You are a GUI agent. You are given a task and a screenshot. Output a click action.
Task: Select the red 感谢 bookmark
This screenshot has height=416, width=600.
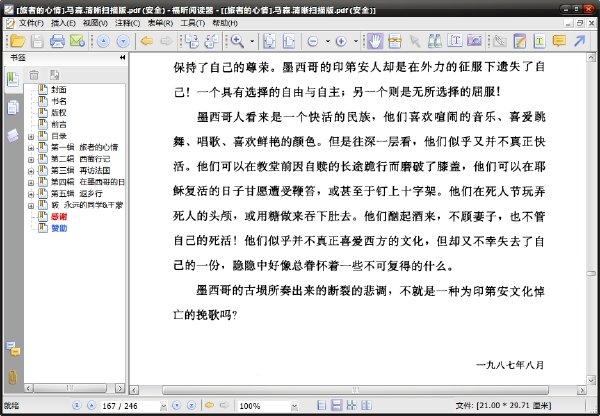(x=59, y=217)
